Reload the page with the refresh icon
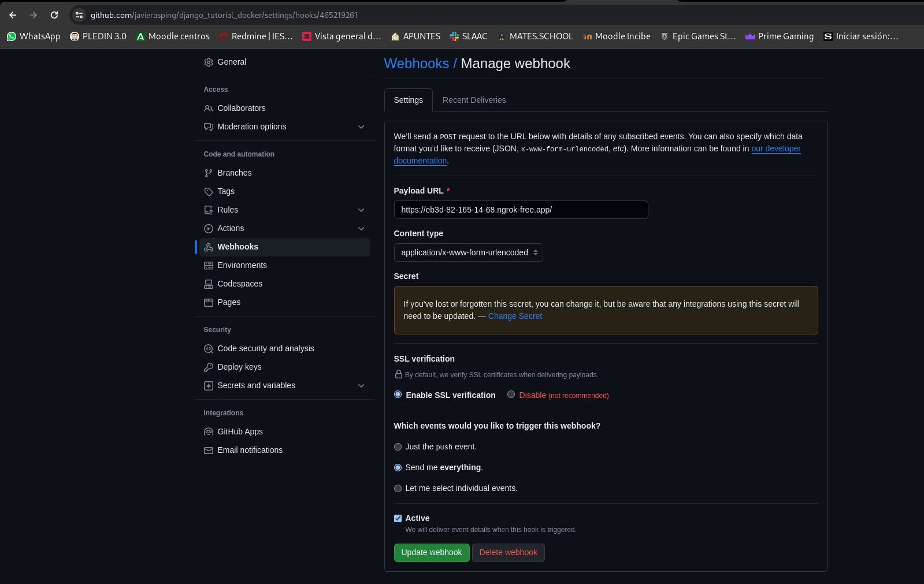The height and width of the screenshot is (584, 924). pyautogui.click(x=54, y=15)
